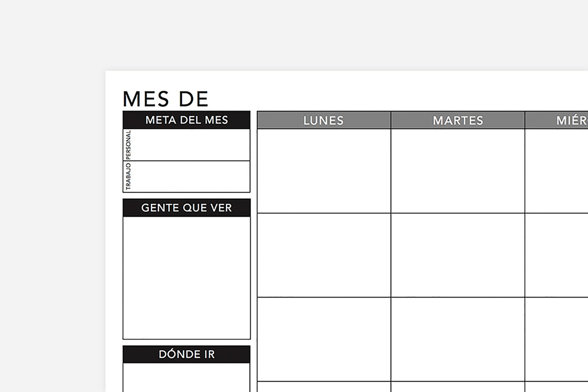Select the META DEL MES header
Screen dimensions: 588x392
[187, 120]
